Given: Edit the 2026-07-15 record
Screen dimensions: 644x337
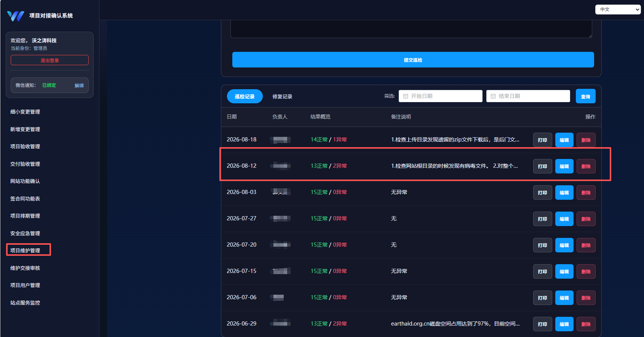Looking at the screenshot, I should 564,271.
